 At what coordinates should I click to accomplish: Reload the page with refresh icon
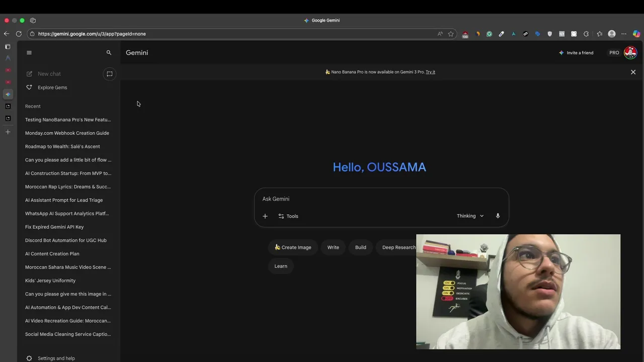(19, 34)
